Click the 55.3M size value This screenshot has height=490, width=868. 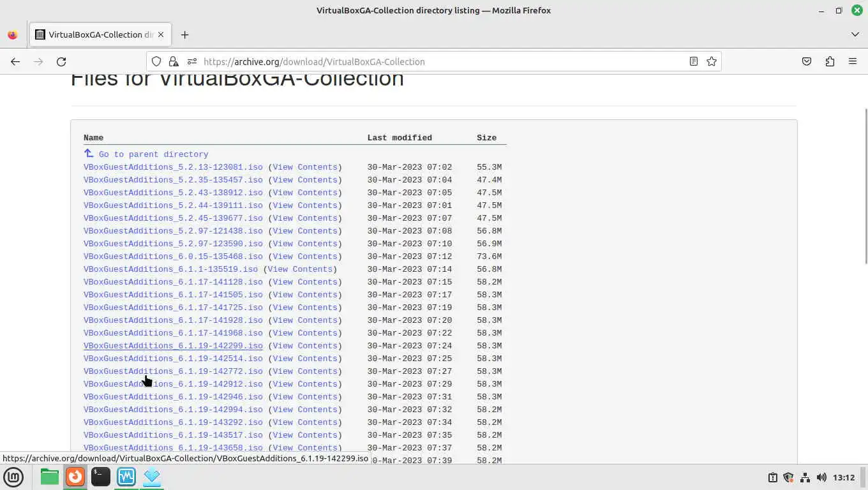tap(489, 167)
